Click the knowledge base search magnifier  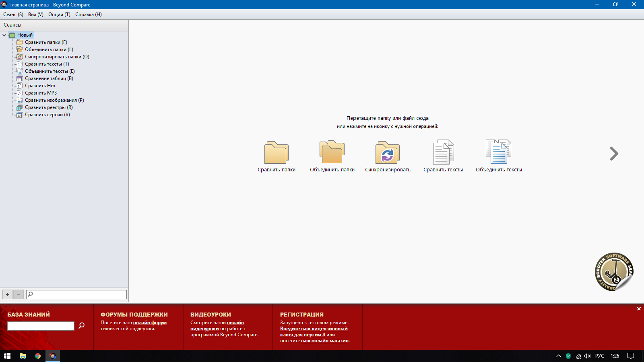click(82, 325)
